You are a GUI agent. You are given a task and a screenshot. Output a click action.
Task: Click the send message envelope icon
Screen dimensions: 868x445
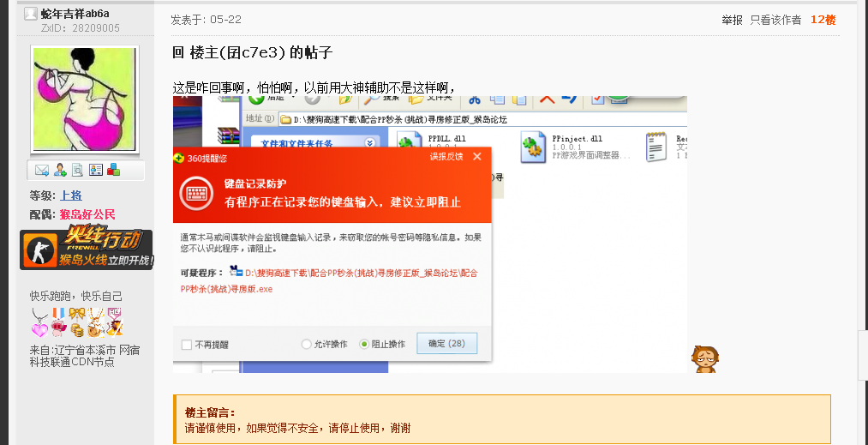pos(42,171)
